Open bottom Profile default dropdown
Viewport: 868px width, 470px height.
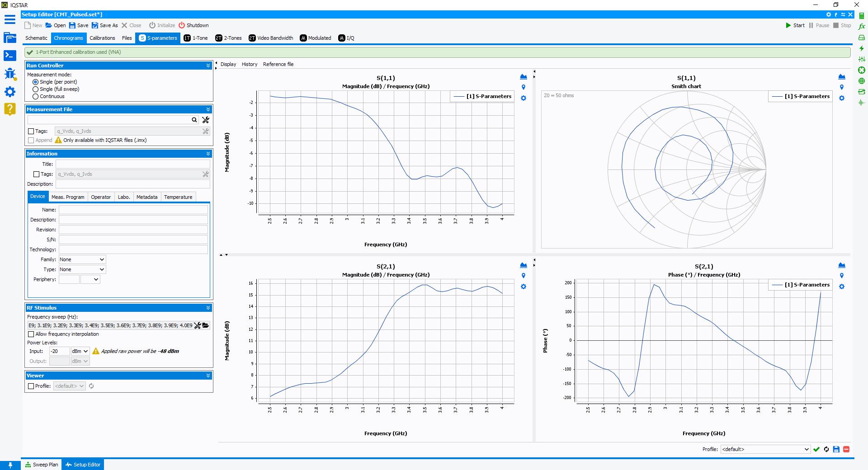(x=765, y=449)
